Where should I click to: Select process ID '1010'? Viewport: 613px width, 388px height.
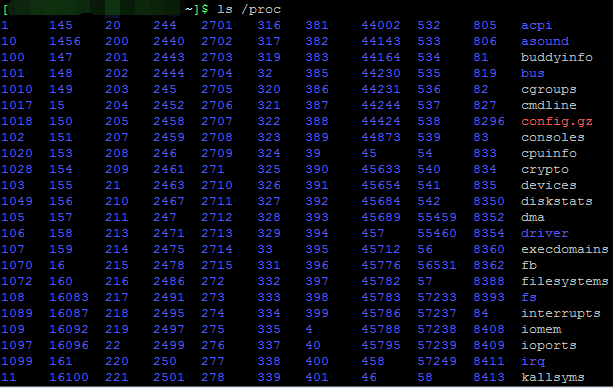(17, 90)
